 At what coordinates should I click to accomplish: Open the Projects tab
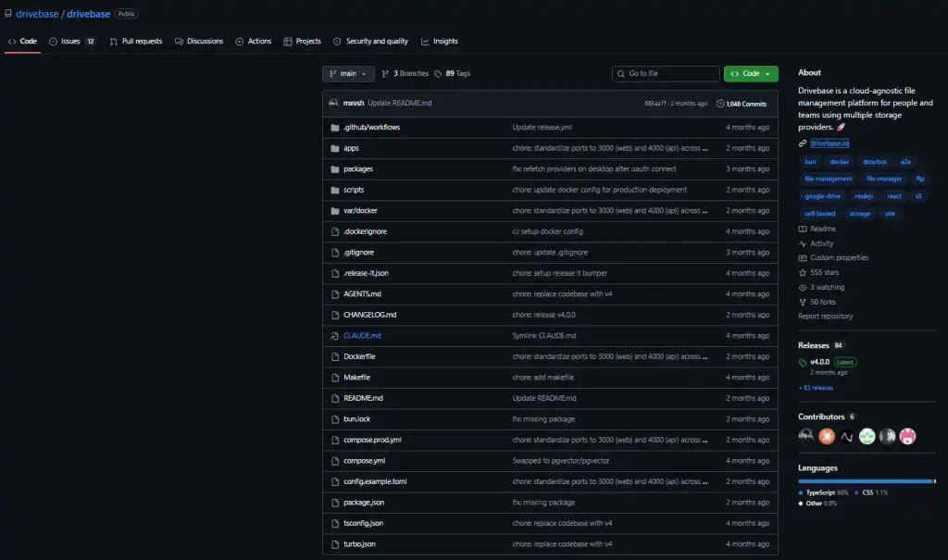303,41
